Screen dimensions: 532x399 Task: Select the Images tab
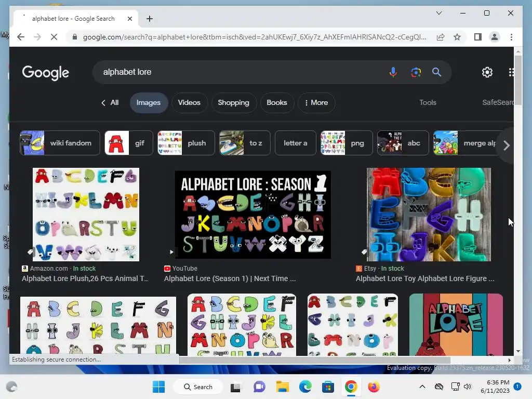click(149, 102)
